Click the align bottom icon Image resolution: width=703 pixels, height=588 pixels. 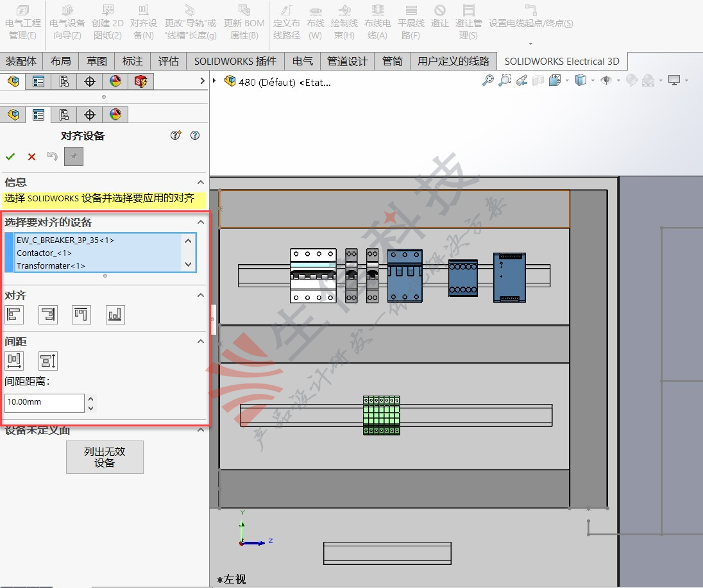[x=115, y=315]
